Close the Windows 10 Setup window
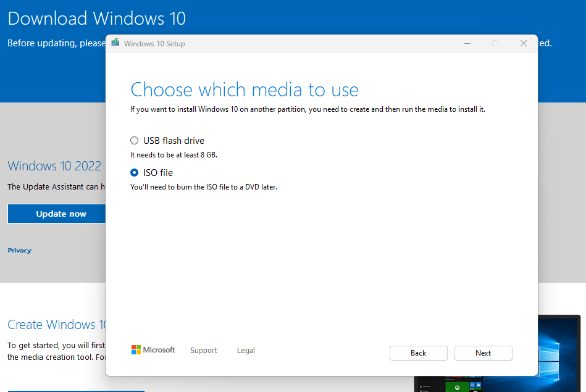 pyautogui.click(x=524, y=43)
